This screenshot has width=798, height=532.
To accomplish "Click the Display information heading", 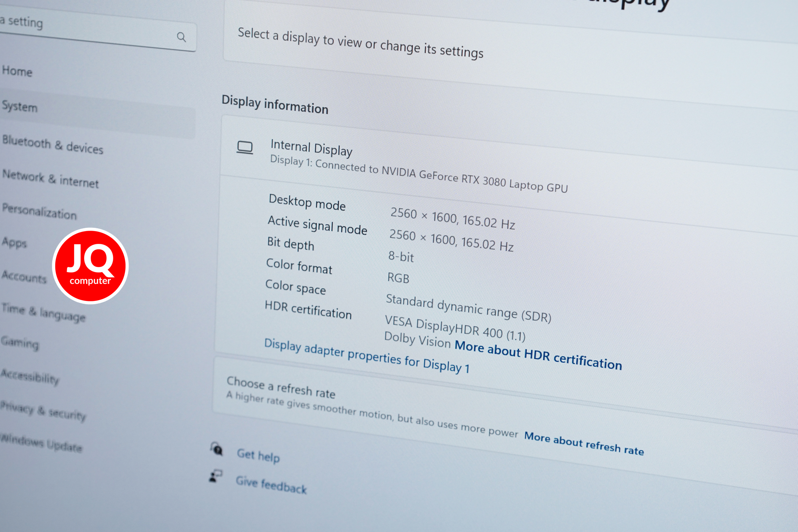I will (x=275, y=105).
